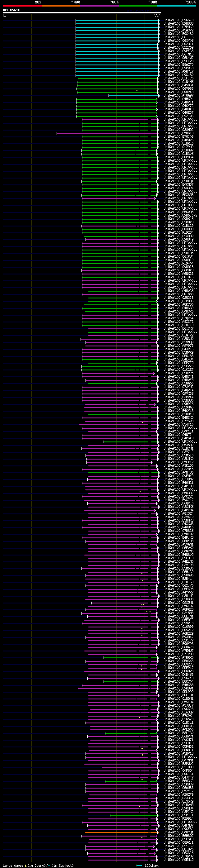This screenshot has width=199, height=868.
Task: Click the long magenta alignment bar of UniRef100_Q5UG10
Action: tap(108, 133)
